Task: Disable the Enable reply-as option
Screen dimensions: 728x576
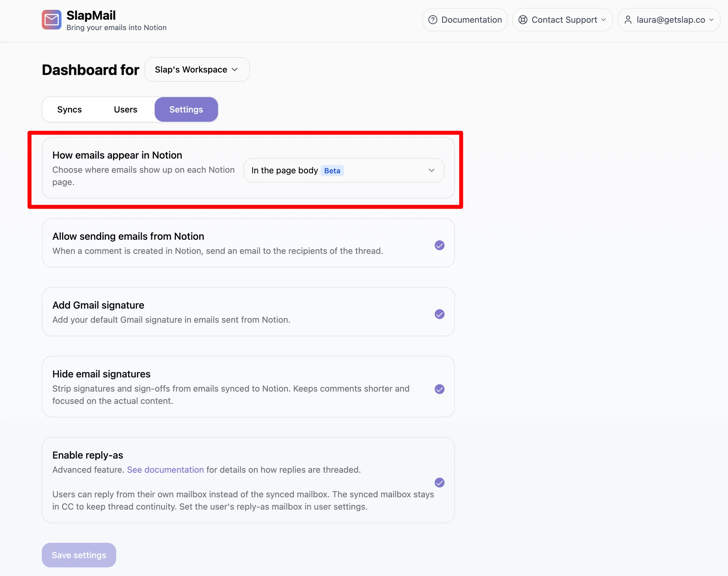Action: tap(440, 483)
